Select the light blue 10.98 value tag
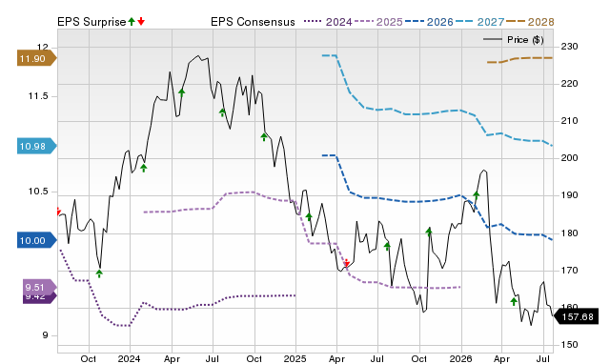The width and height of the screenshot is (610, 364). click(37, 146)
